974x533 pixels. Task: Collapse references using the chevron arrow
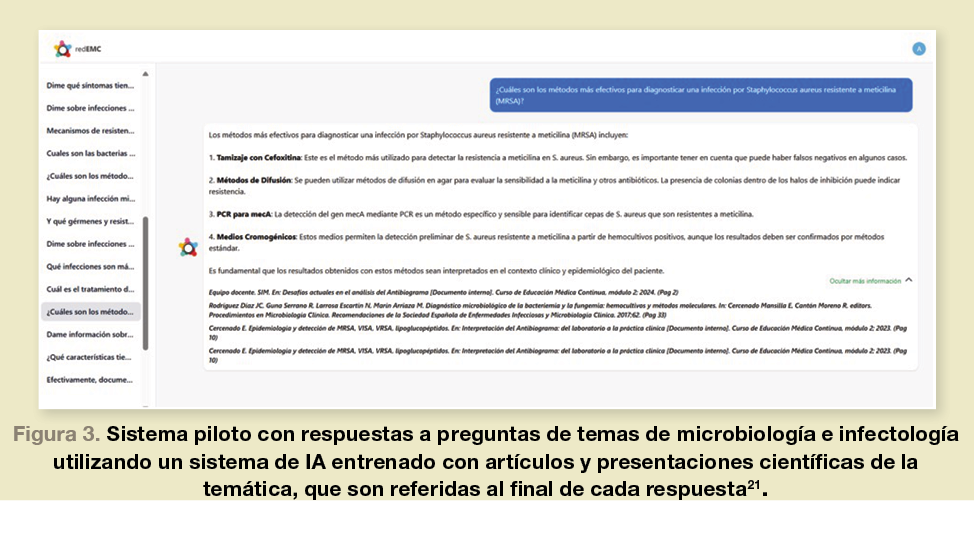click(908, 281)
